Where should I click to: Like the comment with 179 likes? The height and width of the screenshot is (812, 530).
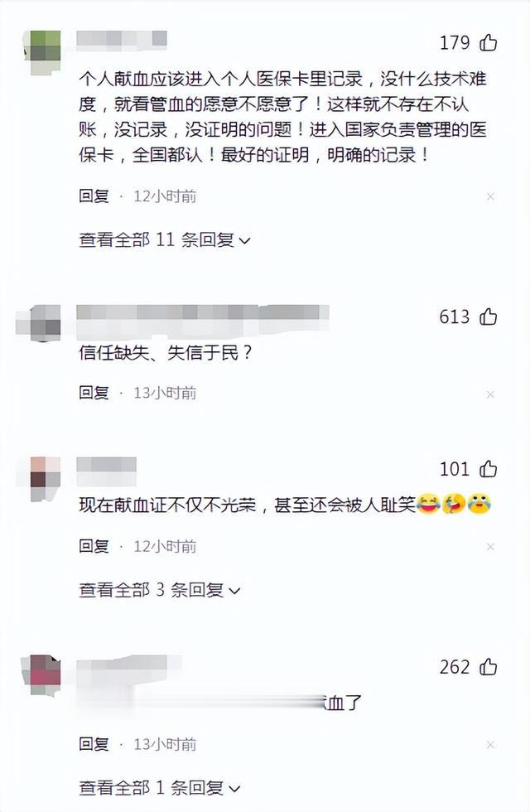488,42
